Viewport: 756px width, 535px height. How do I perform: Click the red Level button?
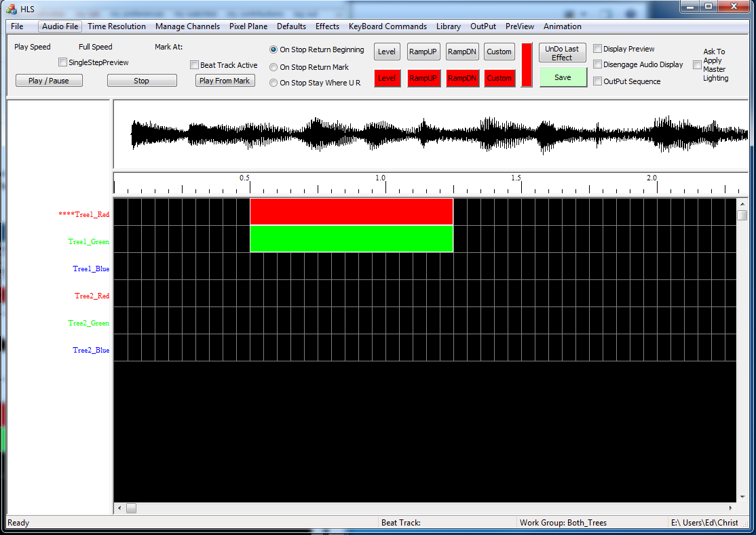pyautogui.click(x=387, y=78)
